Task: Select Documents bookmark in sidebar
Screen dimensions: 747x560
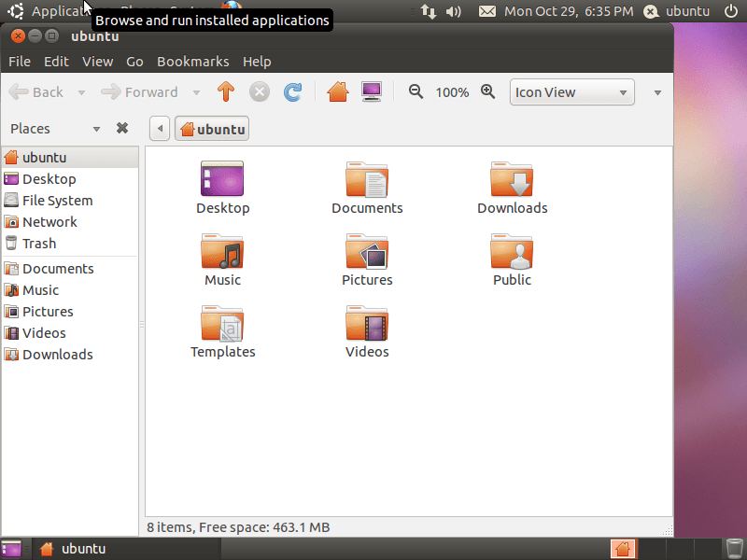Action: (x=70, y=269)
